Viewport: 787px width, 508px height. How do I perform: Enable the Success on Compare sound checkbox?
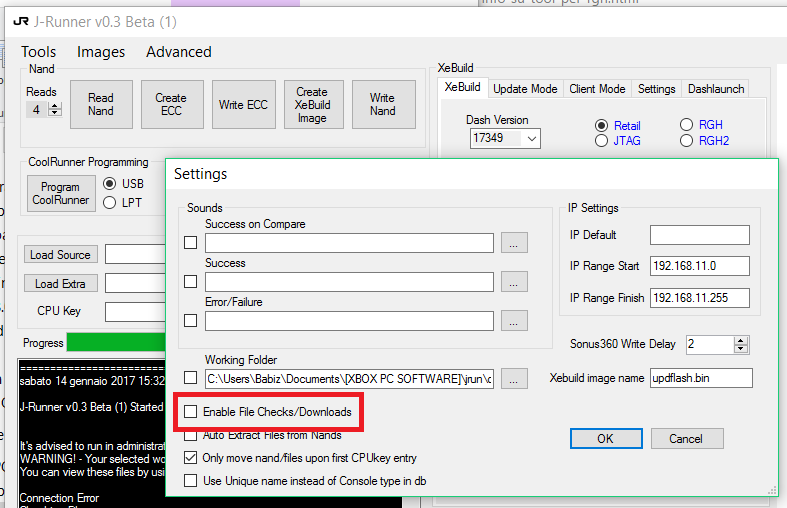190,242
